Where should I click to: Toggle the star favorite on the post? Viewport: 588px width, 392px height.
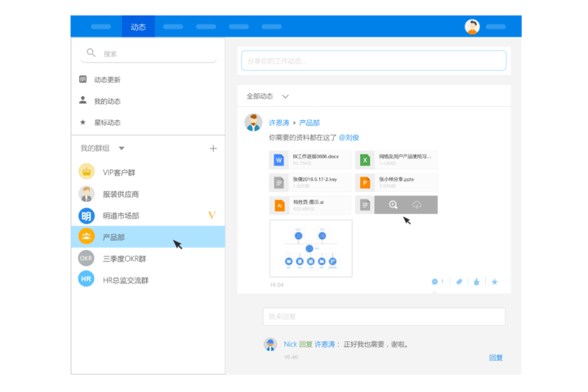(x=494, y=282)
